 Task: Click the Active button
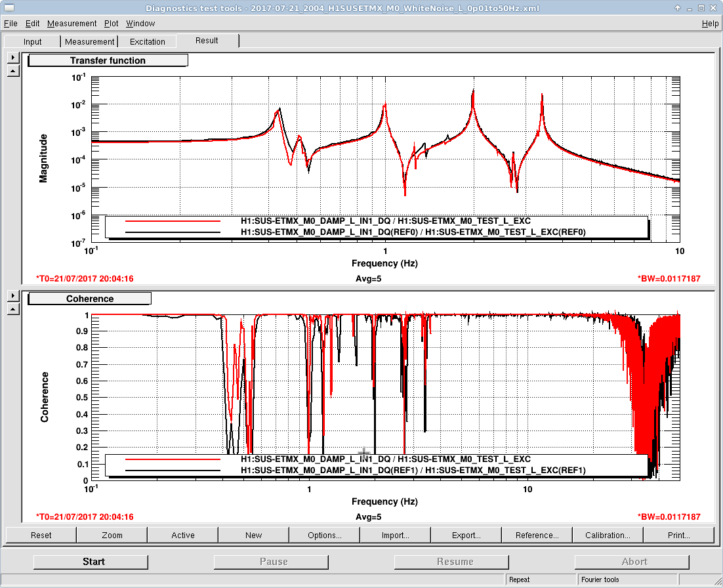point(183,535)
